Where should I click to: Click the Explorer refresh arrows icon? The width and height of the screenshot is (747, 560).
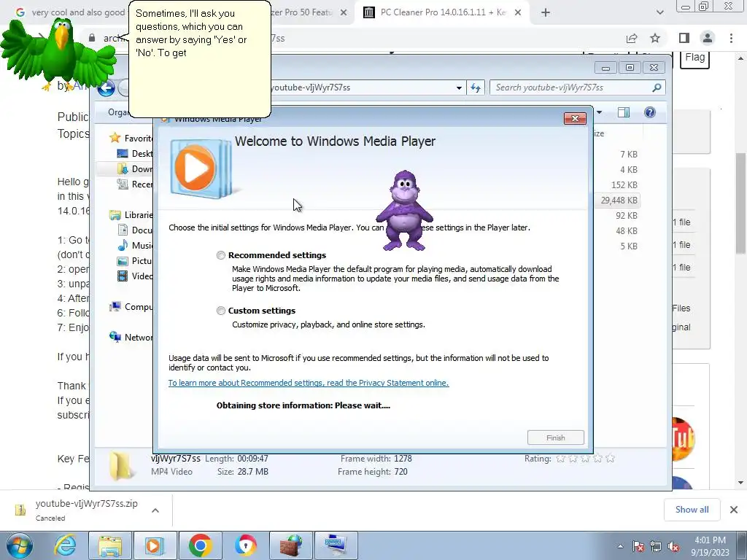pyautogui.click(x=476, y=87)
